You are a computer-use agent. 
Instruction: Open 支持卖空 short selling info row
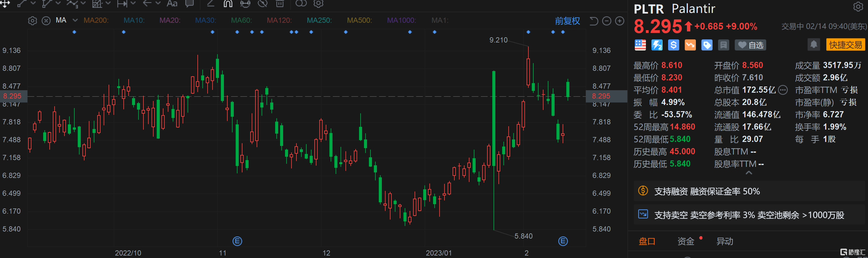749,215
